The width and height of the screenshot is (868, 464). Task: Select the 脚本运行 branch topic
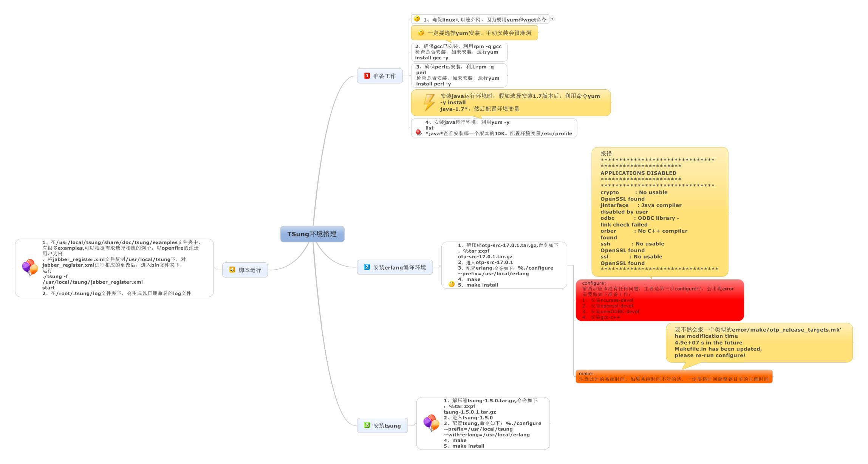[249, 270]
